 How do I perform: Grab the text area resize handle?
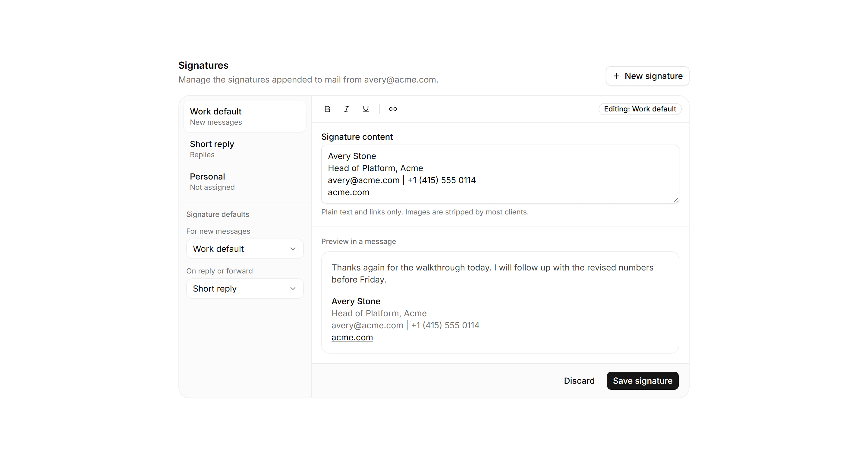(x=676, y=200)
